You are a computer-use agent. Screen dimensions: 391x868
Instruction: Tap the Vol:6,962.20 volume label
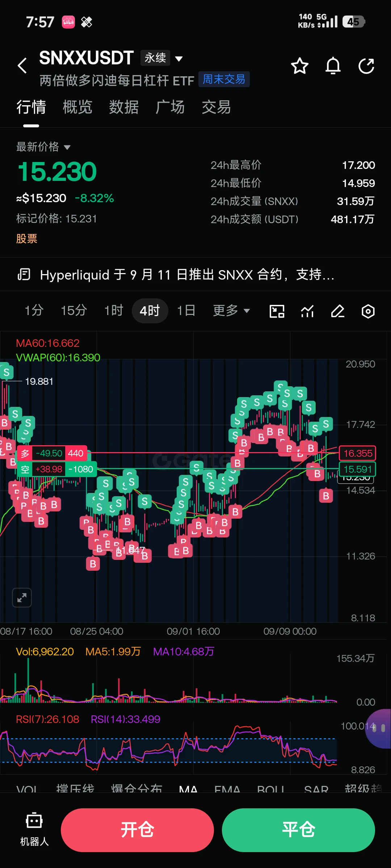[45, 651]
